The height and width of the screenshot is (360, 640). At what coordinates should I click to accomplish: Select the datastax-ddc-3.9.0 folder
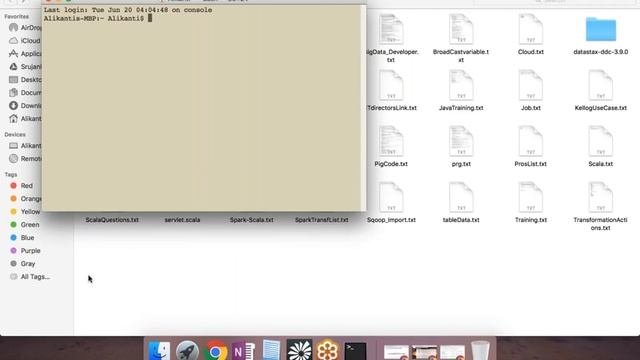click(x=601, y=29)
